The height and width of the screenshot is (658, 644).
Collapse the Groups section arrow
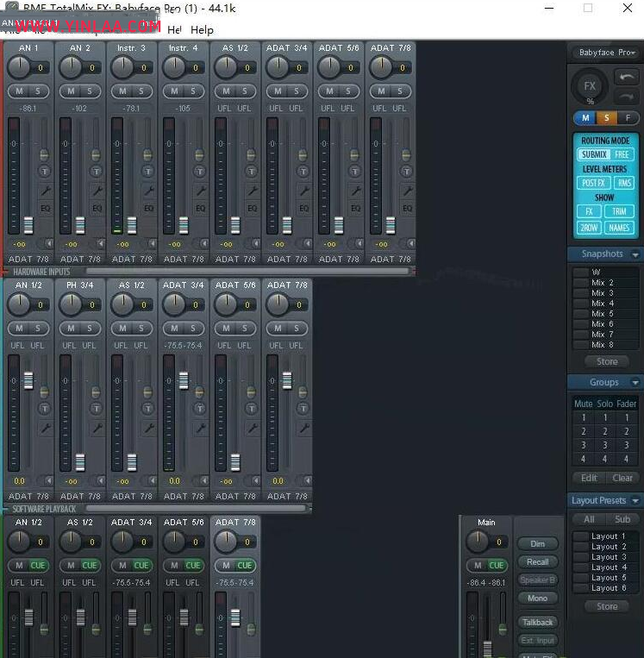(x=635, y=382)
